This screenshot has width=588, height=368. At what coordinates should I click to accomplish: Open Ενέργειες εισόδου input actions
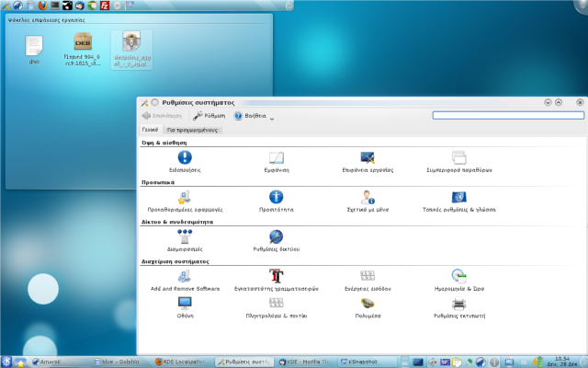tap(367, 281)
